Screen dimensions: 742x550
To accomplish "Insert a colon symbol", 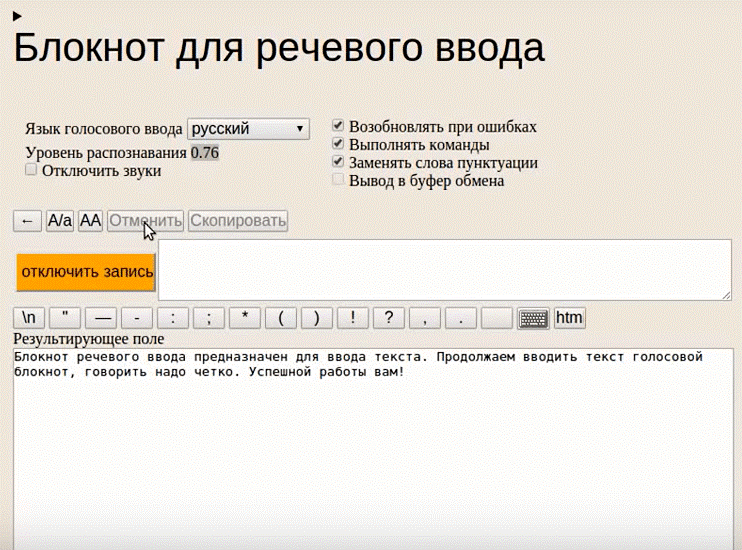I will (x=173, y=318).
